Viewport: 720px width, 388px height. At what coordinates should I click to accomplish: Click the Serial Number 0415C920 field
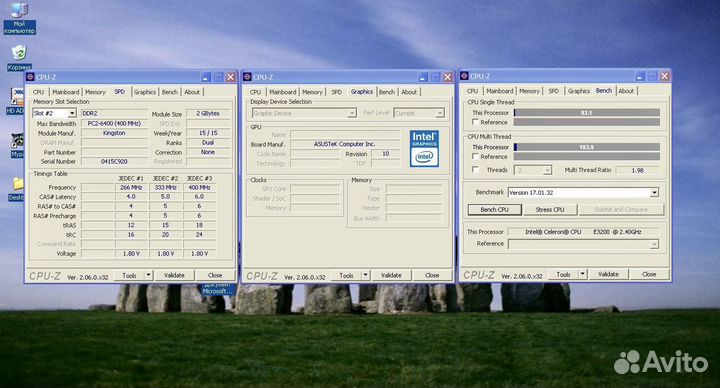(x=114, y=162)
